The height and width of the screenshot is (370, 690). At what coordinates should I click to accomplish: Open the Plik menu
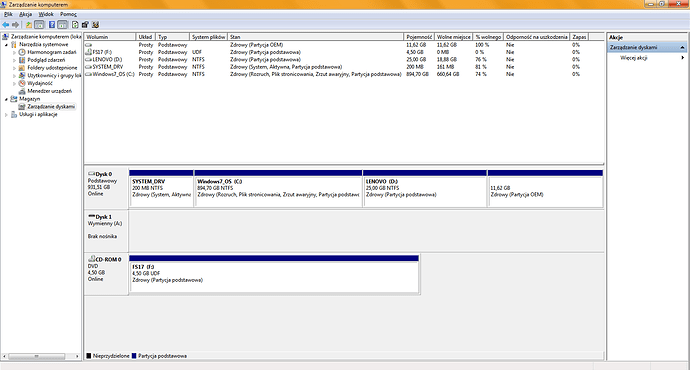point(8,14)
